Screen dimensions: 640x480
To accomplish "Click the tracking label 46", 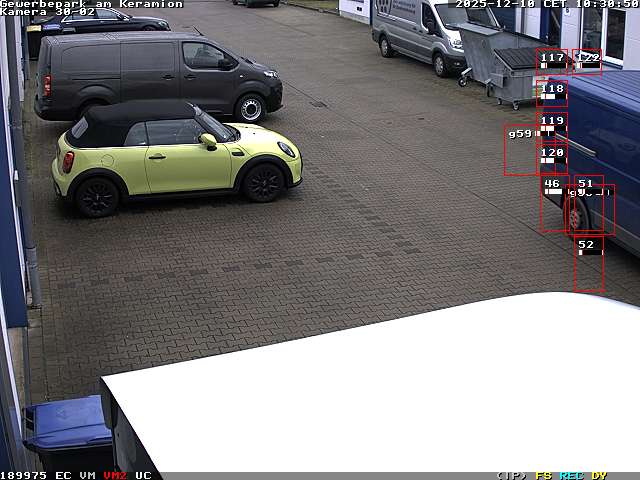I will pos(552,184).
